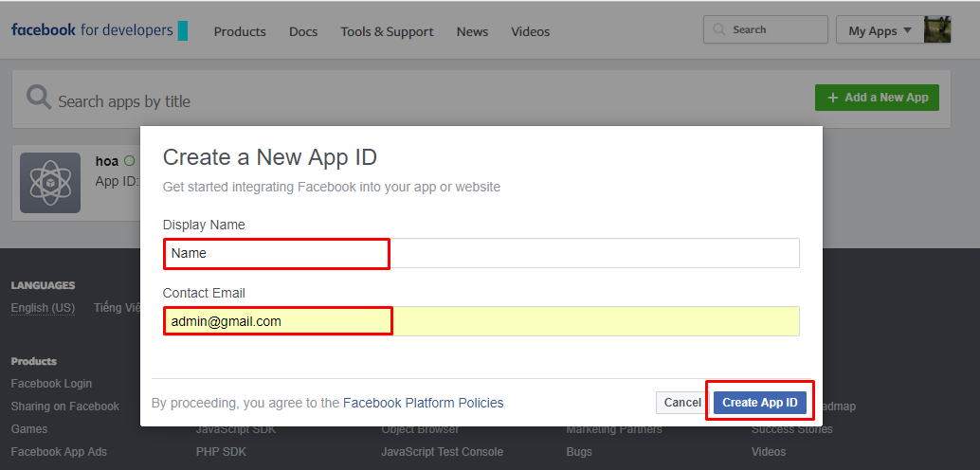Click the top Search field
This screenshot has width=980, height=470.
pyautogui.click(x=766, y=29)
